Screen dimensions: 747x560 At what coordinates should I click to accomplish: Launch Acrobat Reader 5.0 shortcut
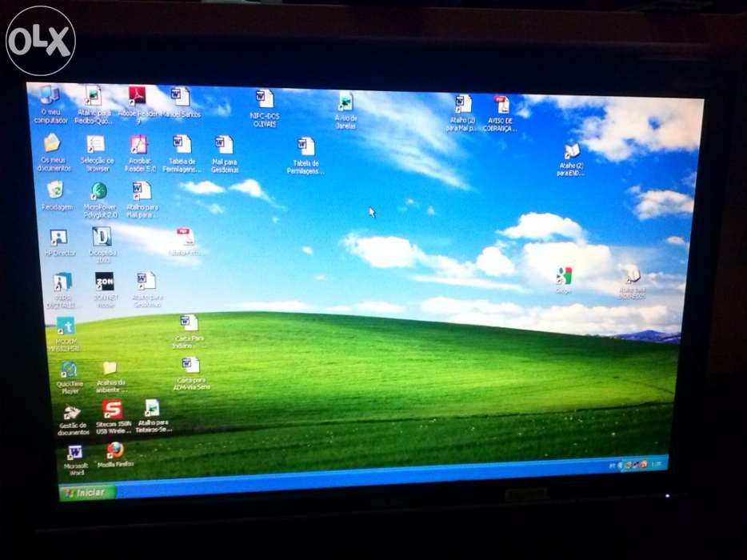tap(140, 154)
